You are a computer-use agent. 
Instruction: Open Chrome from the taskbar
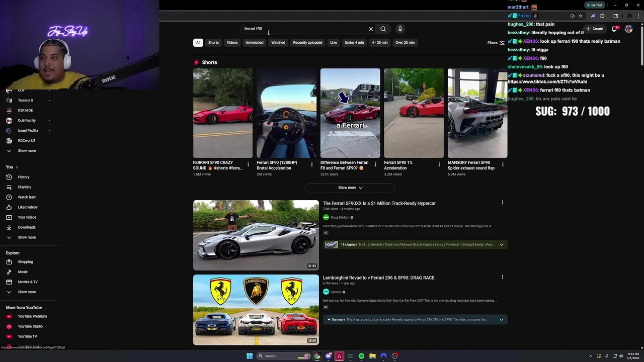tap(317, 356)
